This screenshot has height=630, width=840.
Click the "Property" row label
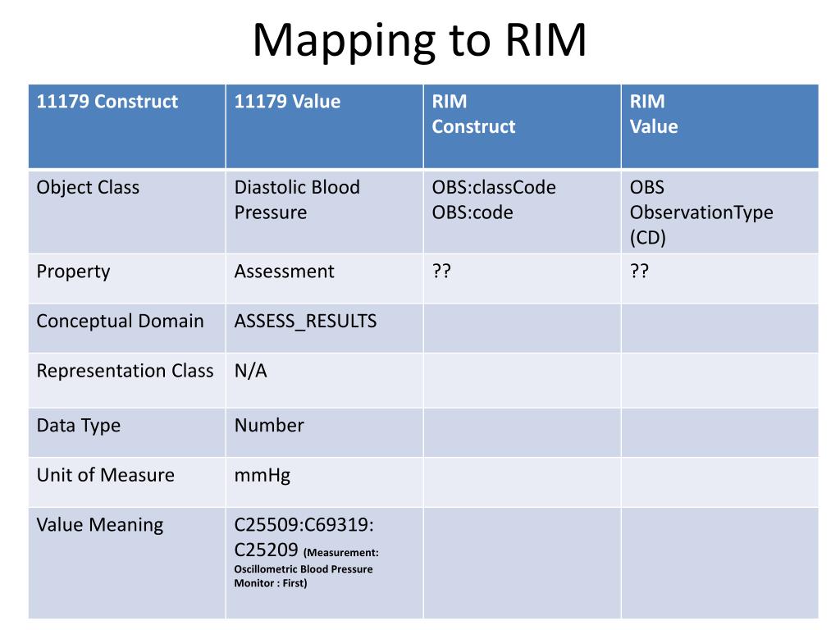(x=73, y=272)
